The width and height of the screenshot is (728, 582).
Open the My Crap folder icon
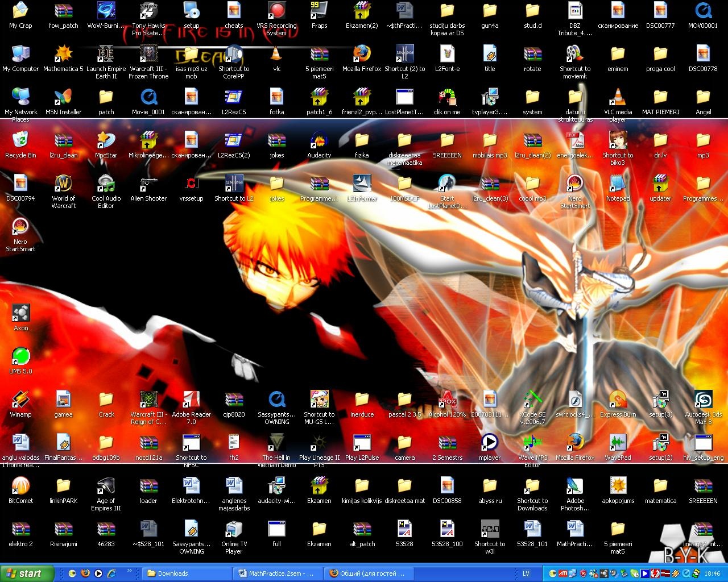[x=20, y=11]
